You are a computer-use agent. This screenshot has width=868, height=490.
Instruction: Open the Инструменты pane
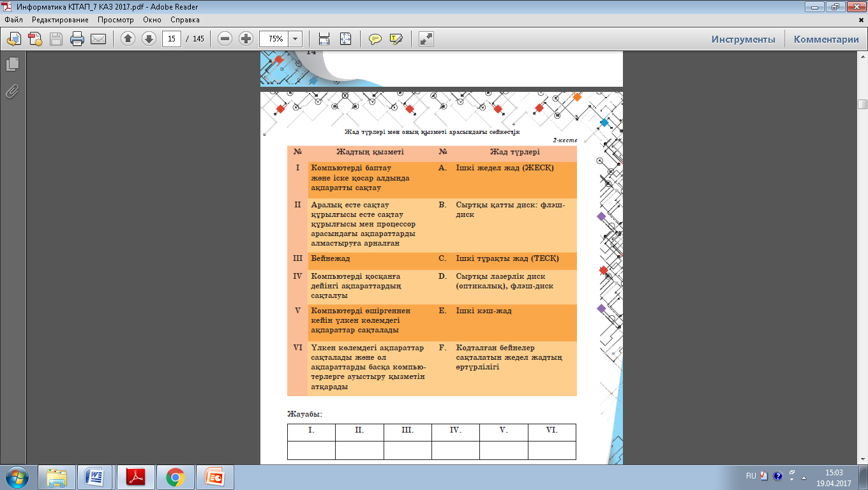pos(744,39)
